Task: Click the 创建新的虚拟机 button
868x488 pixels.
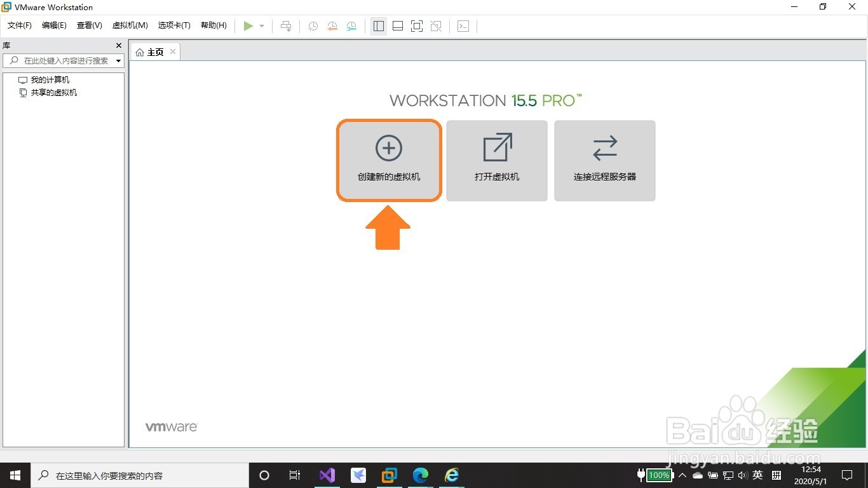Action: coord(389,161)
